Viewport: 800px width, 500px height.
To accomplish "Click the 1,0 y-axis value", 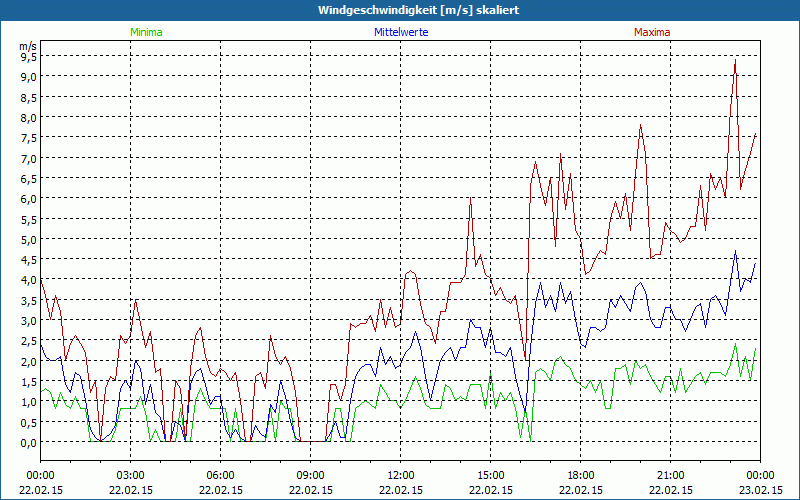I will (28, 402).
